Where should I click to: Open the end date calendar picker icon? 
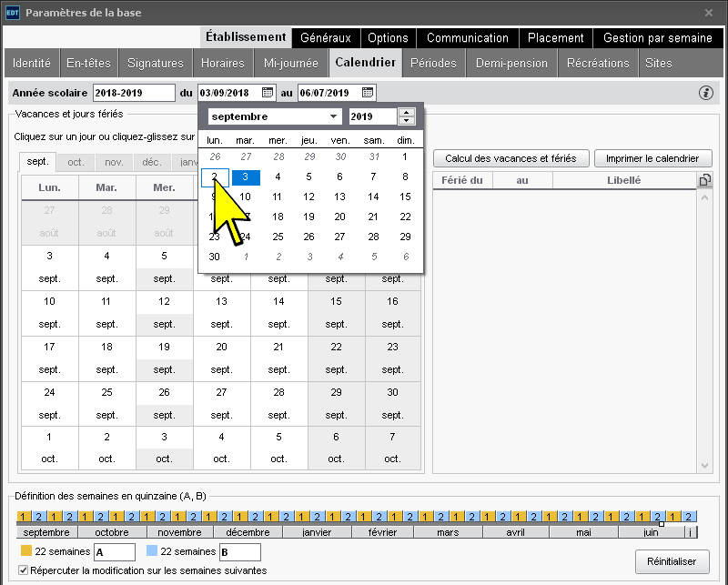point(368,93)
